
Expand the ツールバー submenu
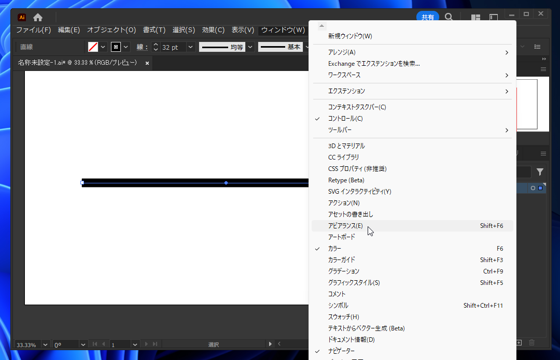coord(412,130)
